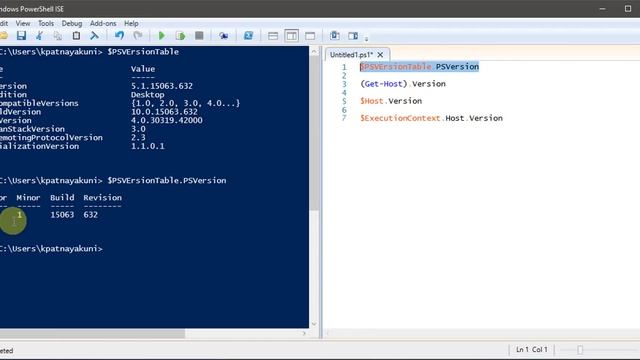This screenshot has height=360, width=640.
Task: Show script pane on top icon
Action: pyautogui.click(x=273, y=36)
